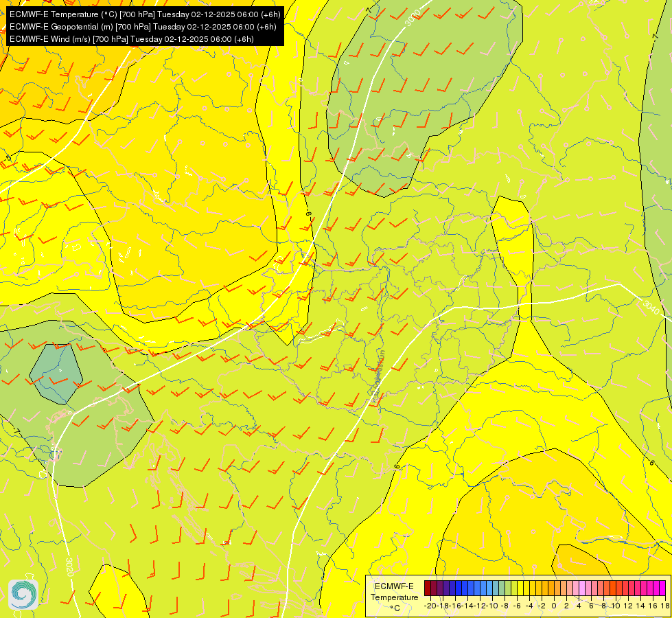Pick the bright yellow swatch right of -6 tick

[x=520, y=588]
